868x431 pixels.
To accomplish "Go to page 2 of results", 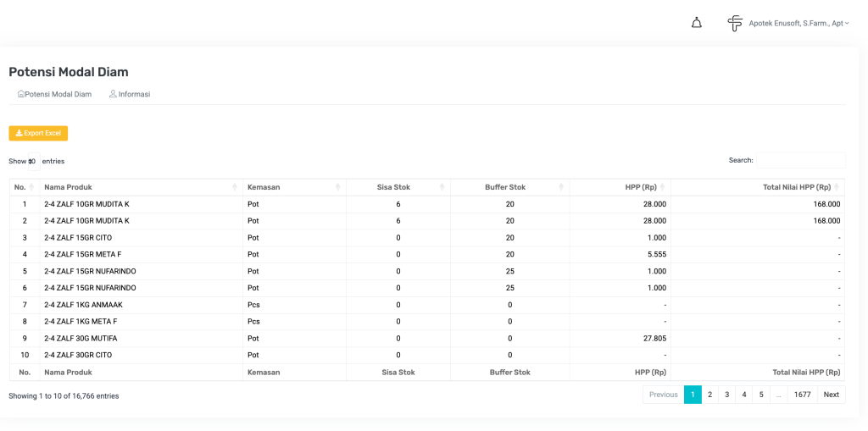I will [x=709, y=395].
